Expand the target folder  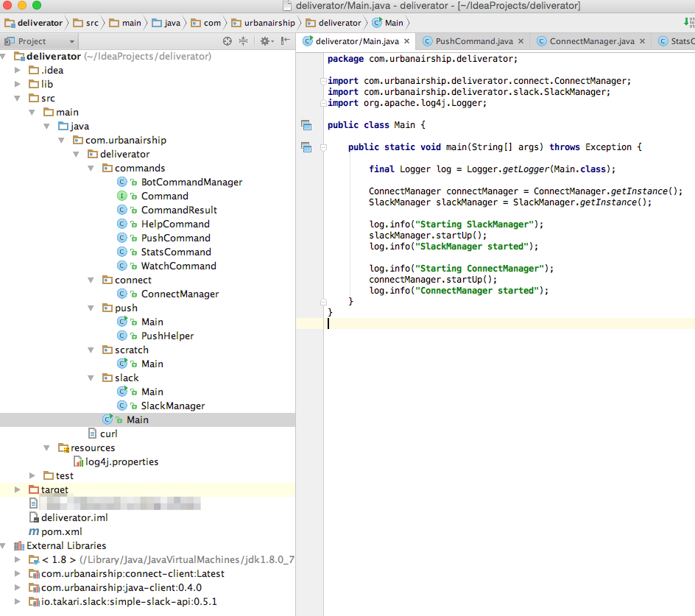[18, 489]
